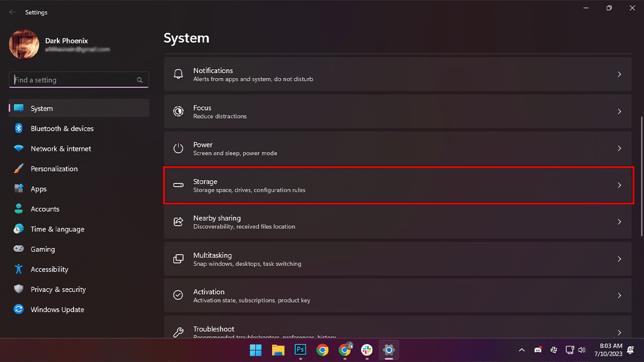Expand the Notifications row chevron
The width and height of the screenshot is (644, 362).
tap(619, 75)
